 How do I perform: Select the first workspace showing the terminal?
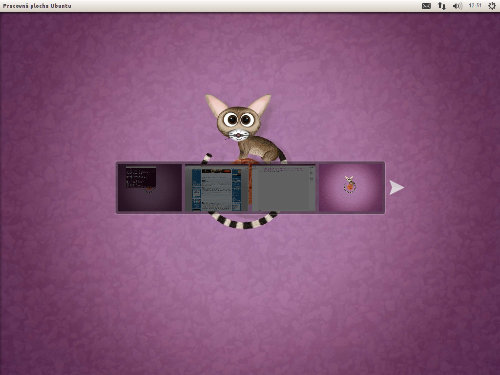pos(150,187)
